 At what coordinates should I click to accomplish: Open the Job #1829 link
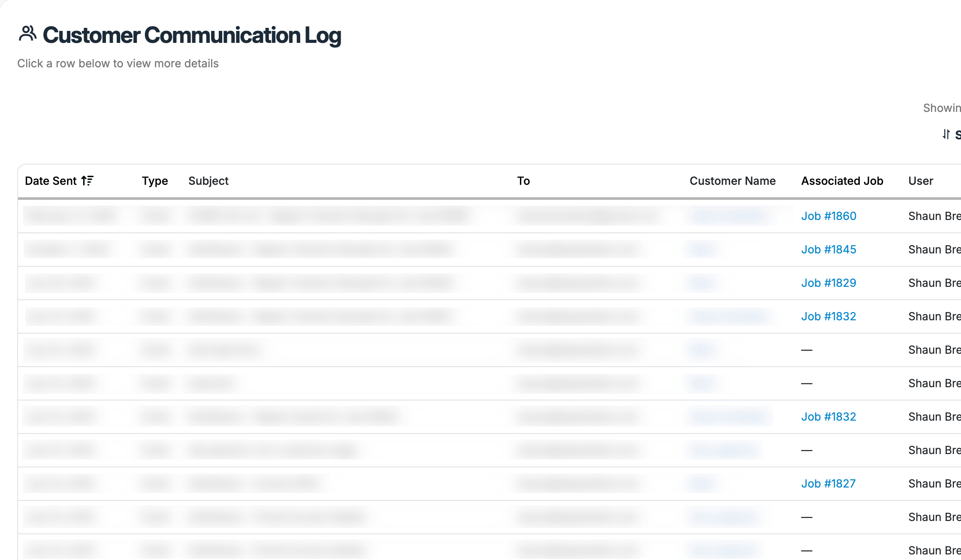coord(828,283)
